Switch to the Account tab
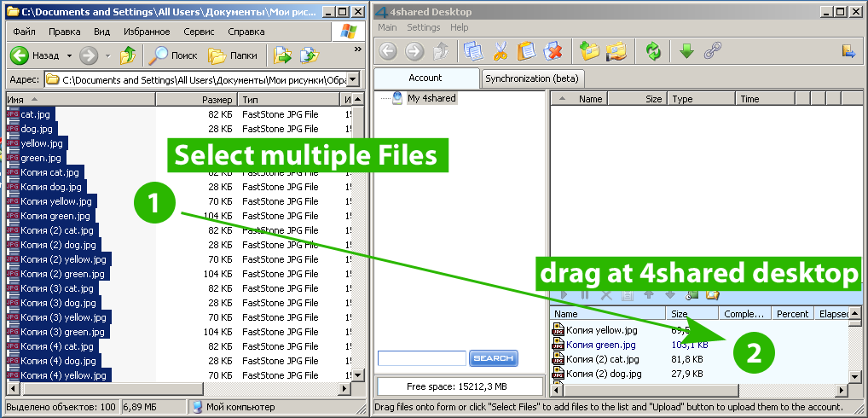Image resolution: width=868 pixels, height=418 pixels. [425, 78]
